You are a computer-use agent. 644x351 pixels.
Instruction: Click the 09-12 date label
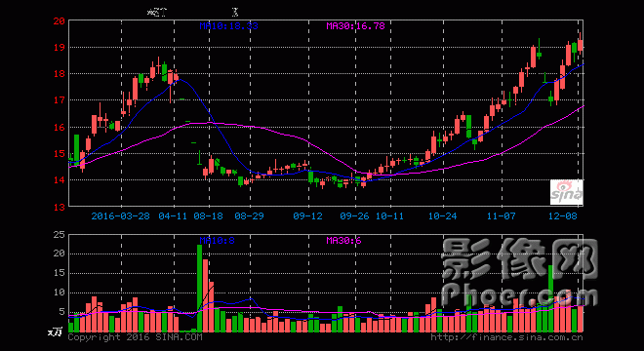point(308,216)
